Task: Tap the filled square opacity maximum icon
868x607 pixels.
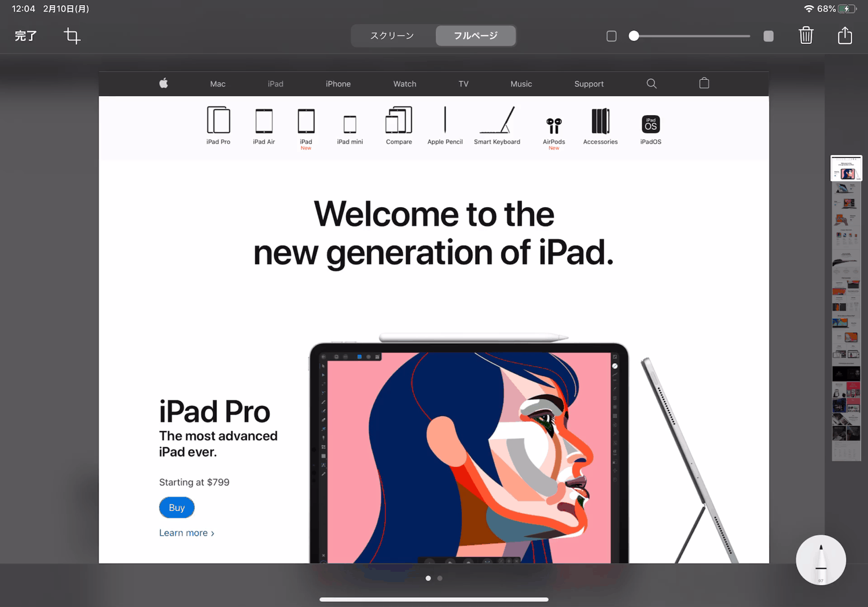Action: [x=768, y=36]
